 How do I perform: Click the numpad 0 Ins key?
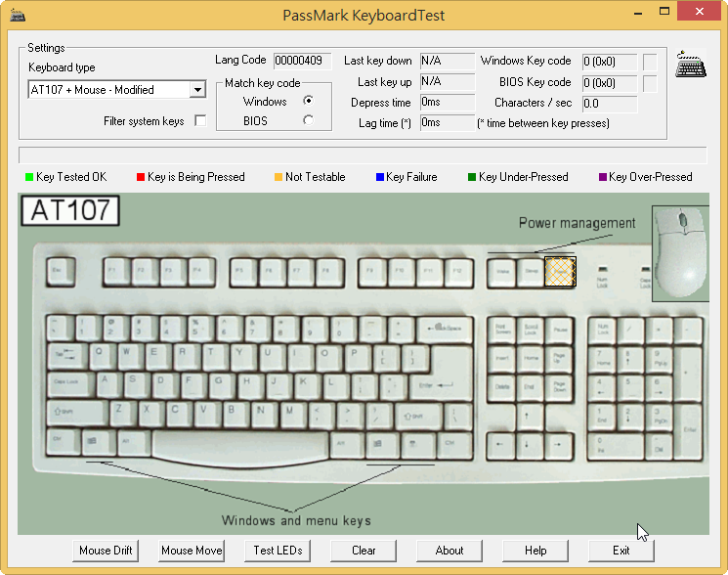click(x=617, y=445)
